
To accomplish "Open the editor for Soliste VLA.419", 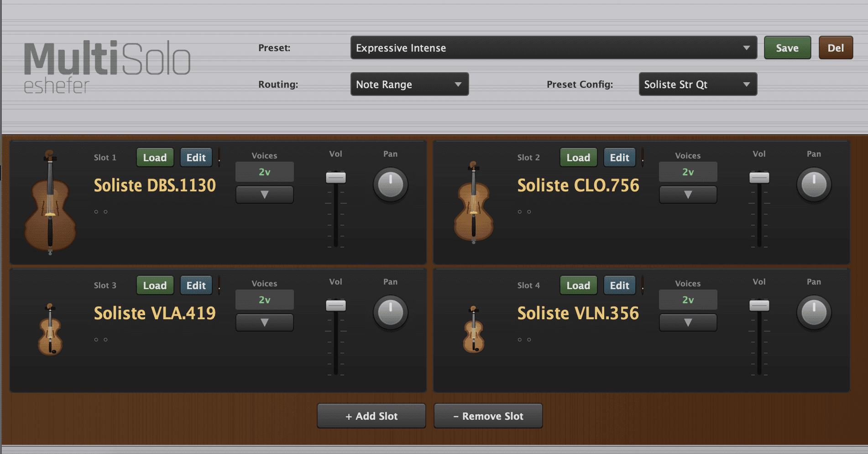I will tap(196, 285).
